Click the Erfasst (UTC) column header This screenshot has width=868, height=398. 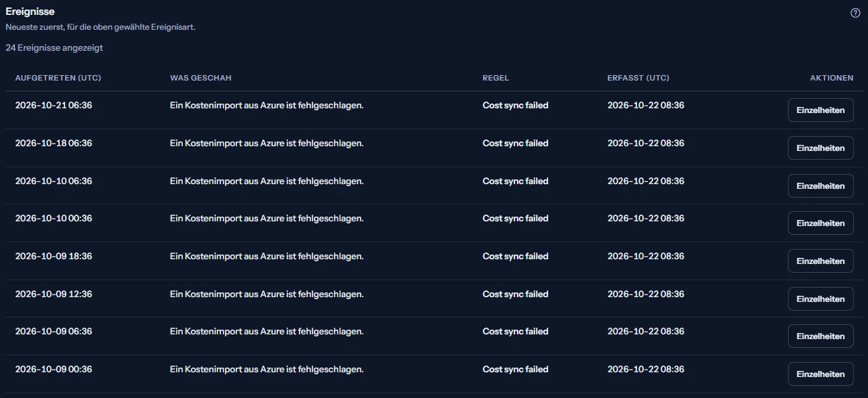pyautogui.click(x=638, y=78)
